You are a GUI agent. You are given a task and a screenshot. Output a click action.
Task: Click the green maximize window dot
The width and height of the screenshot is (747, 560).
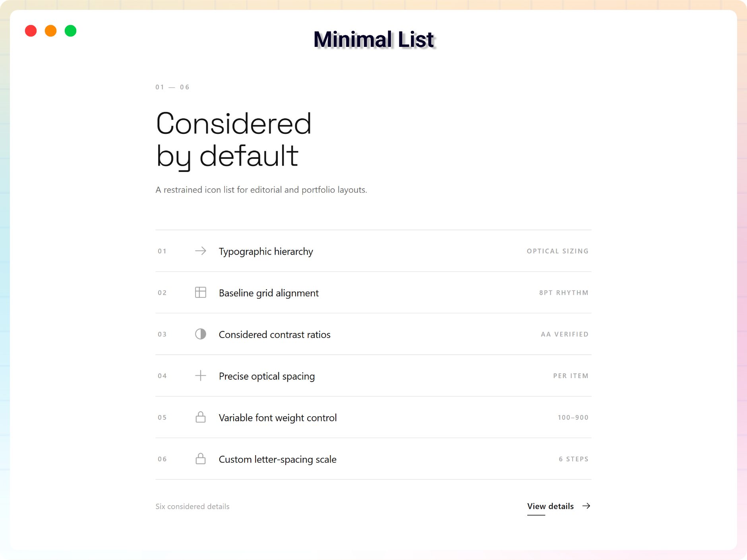(x=71, y=31)
